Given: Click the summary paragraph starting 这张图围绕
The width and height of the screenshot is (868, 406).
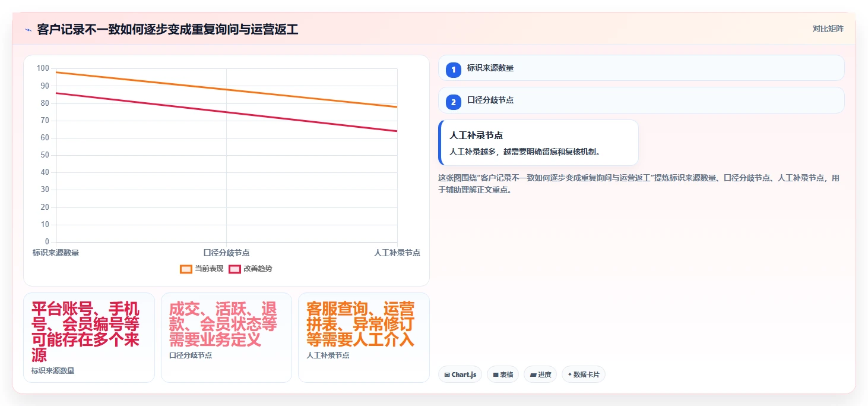Looking at the screenshot, I should [x=639, y=184].
